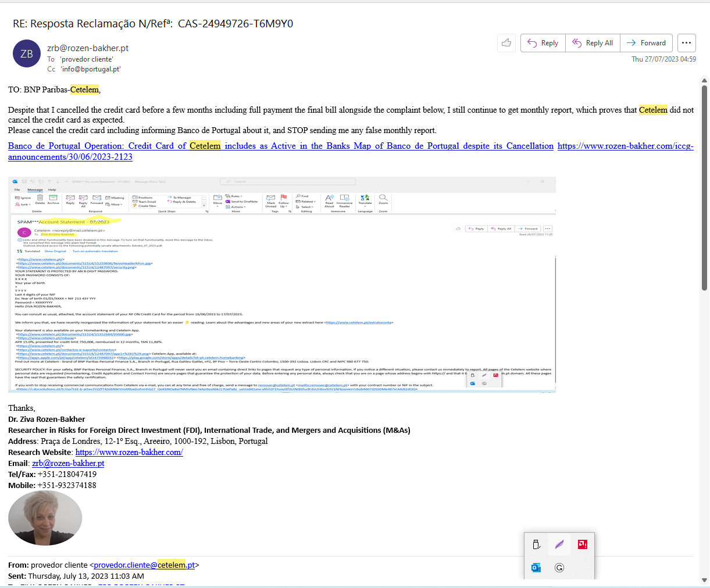Open the More actions ellipsis menu
The image size is (710, 588).
687,43
